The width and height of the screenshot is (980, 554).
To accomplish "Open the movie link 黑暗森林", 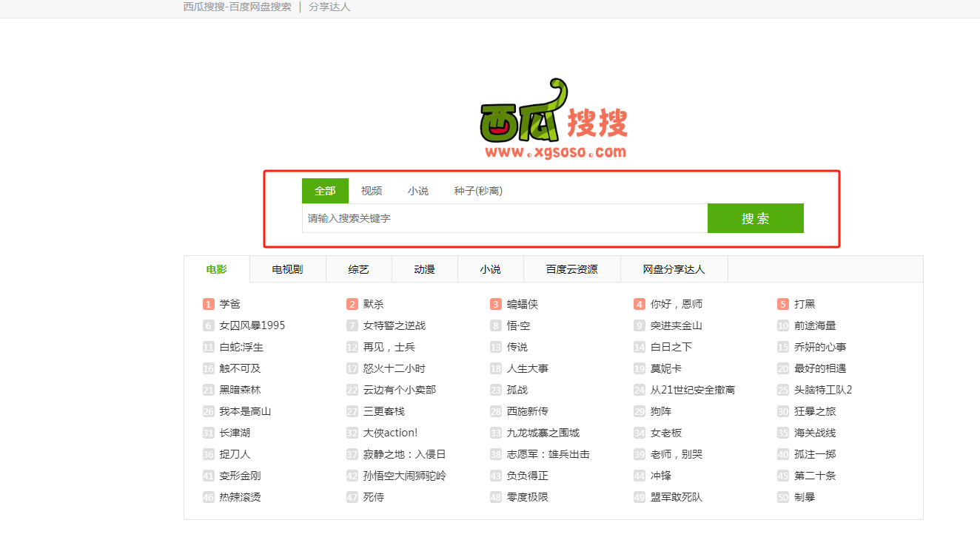I will 241,390.
